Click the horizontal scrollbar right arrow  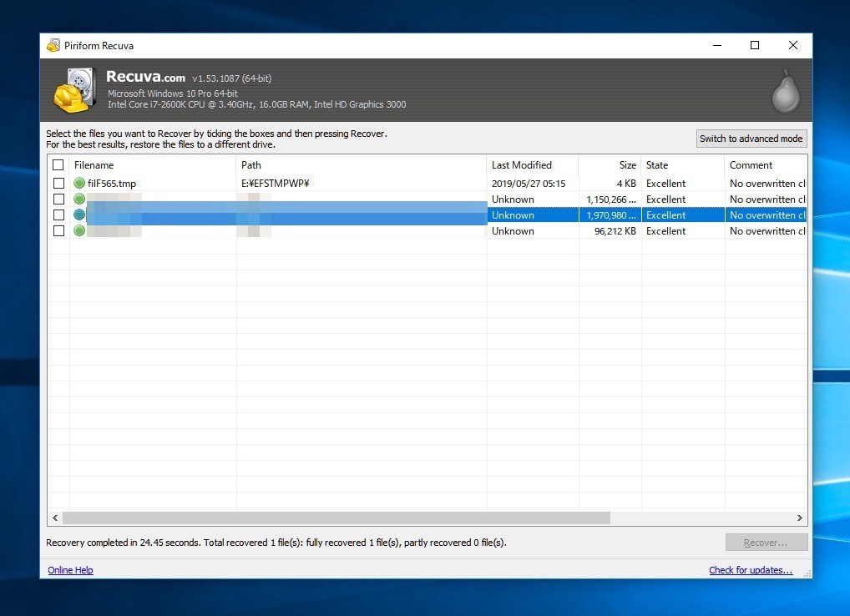(x=799, y=518)
